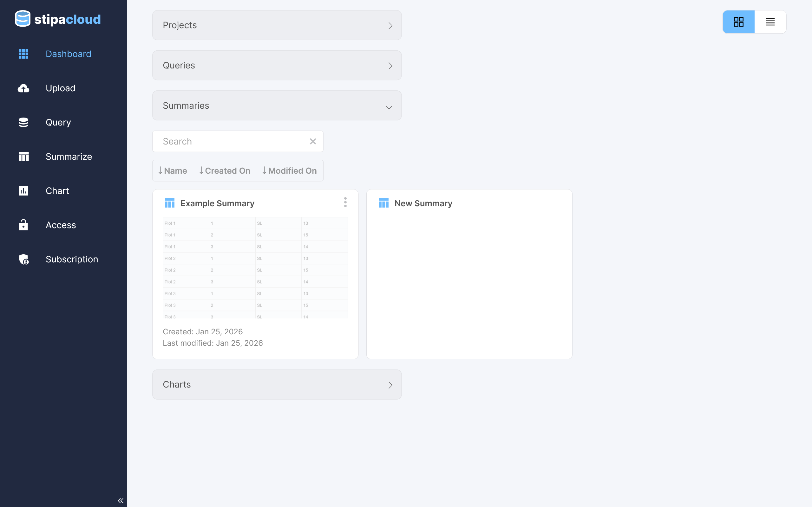812x507 pixels.
Task: Expand the Projects section
Action: point(277,25)
